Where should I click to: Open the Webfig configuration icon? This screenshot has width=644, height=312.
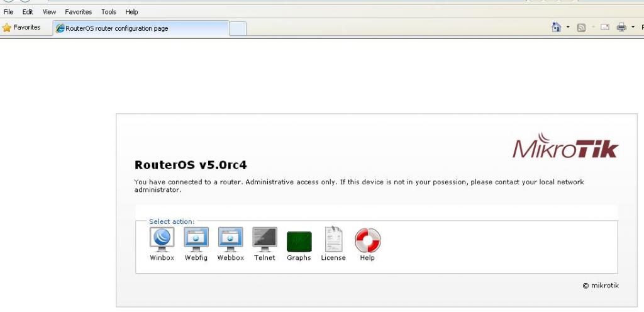click(196, 240)
